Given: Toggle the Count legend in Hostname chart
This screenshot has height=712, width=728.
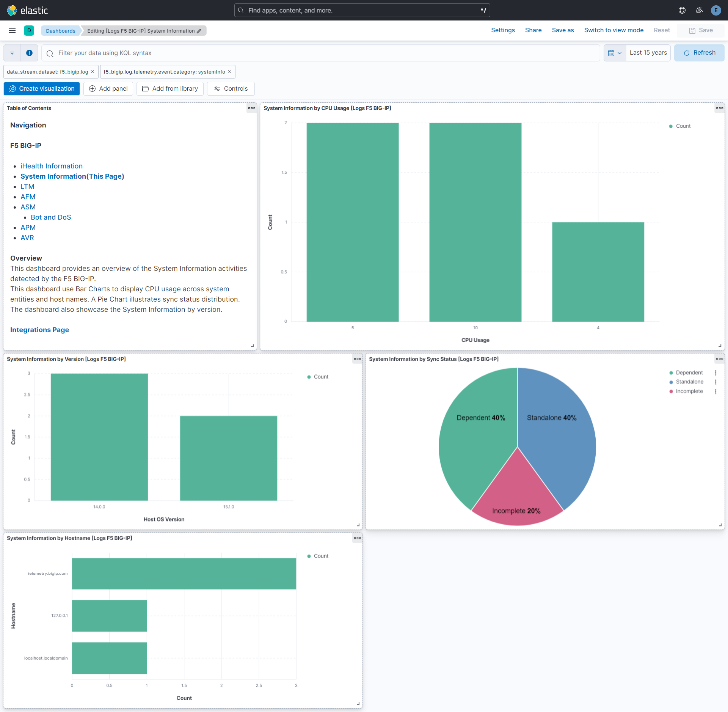Looking at the screenshot, I should tap(321, 556).
